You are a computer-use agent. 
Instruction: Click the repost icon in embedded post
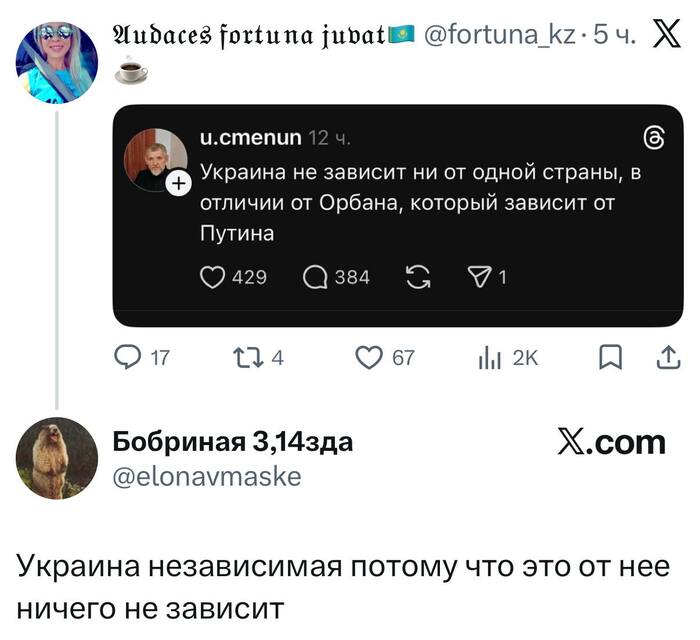point(418,278)
